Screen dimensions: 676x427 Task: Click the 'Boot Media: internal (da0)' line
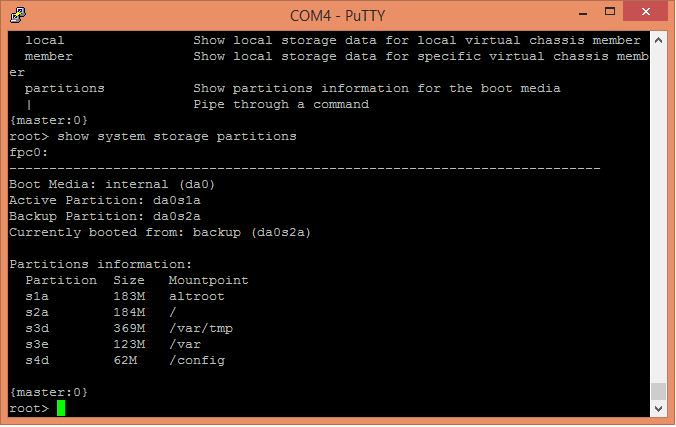pyautogui.click(x=112, y=185)
